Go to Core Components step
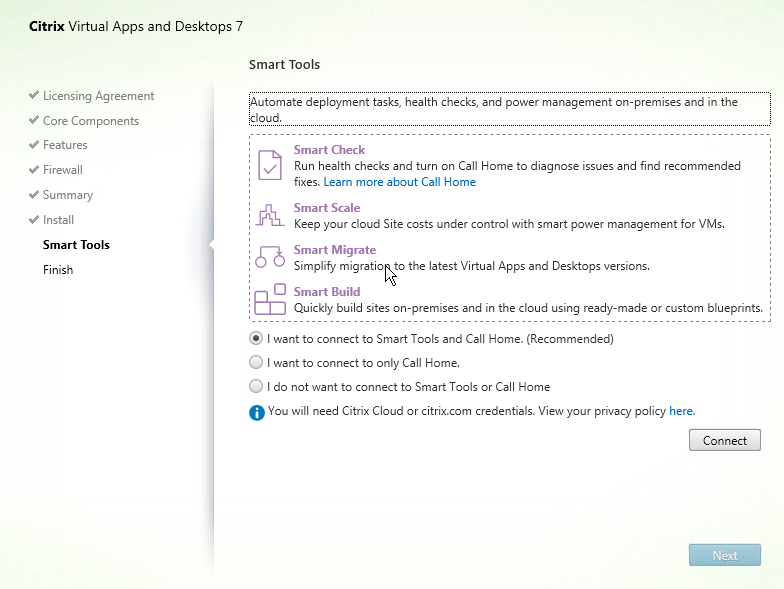The image size is (784, 589). (90, 121)
